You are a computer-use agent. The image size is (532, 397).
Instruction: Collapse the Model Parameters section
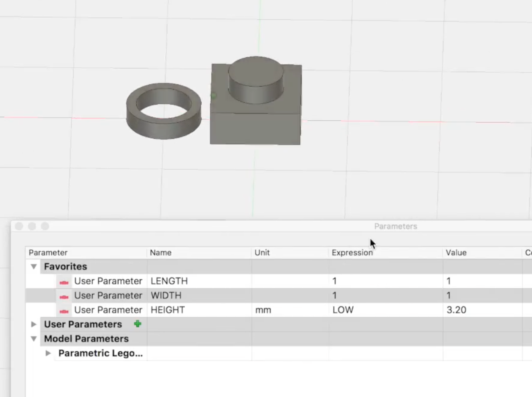(x=34, y=338)
